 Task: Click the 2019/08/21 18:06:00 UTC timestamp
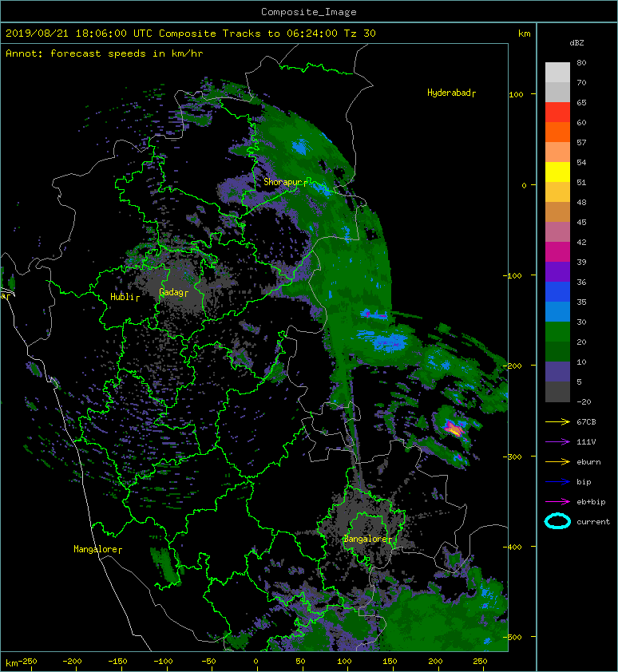(x=79, y=34)
